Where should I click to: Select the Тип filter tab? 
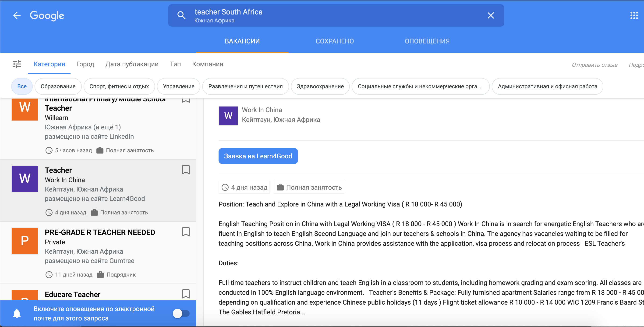(x=175, y=64)
